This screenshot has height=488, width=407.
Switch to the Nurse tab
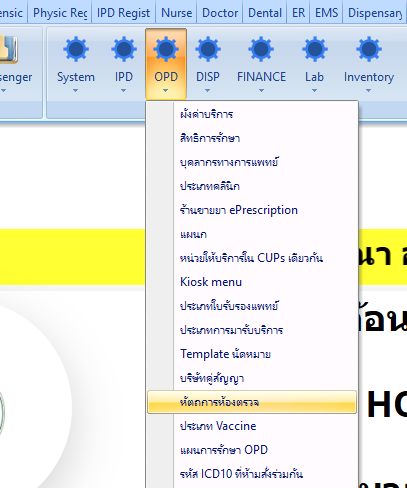point(176,13)
